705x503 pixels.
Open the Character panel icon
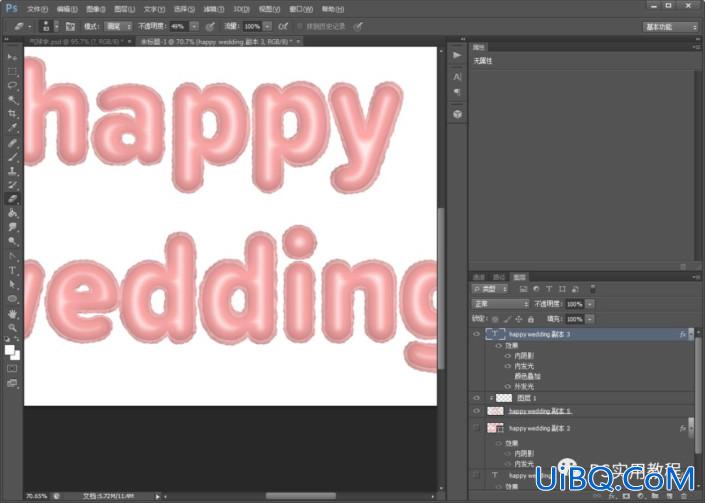point(457,77)
